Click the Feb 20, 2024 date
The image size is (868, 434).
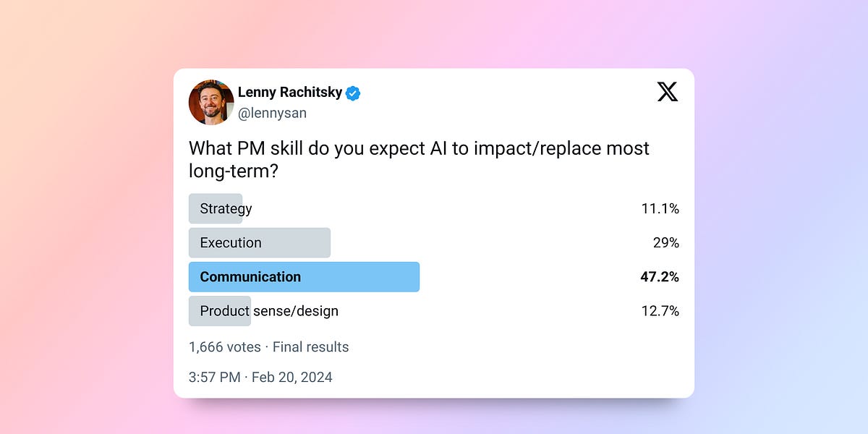point(292,377)
